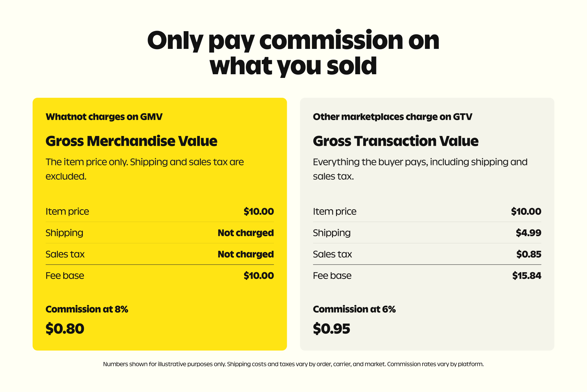Select the Whatnot charges on GMV label
Screen dimensions: 587x392
[104, 117]
